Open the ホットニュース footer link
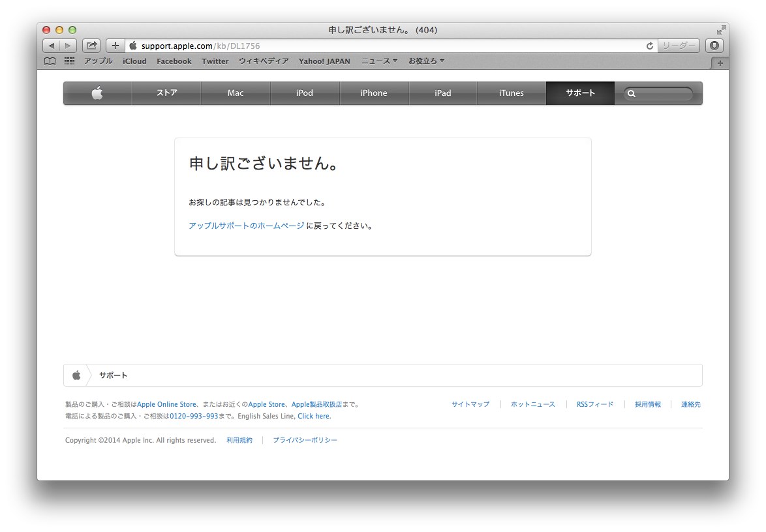Viewport: 766px width, 532px height. (533, 404)
